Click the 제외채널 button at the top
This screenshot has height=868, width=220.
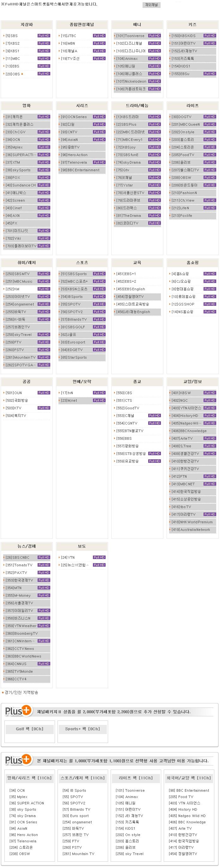click(x=151, y=5)
